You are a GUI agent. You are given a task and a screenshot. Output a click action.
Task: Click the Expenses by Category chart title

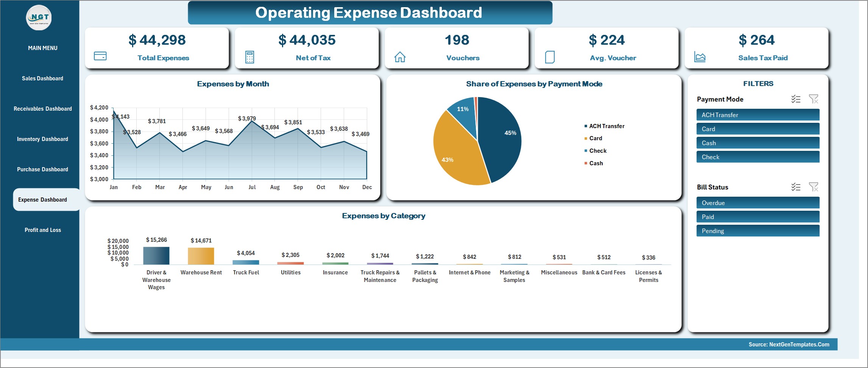pyautogui.click(x=383, y=216)
